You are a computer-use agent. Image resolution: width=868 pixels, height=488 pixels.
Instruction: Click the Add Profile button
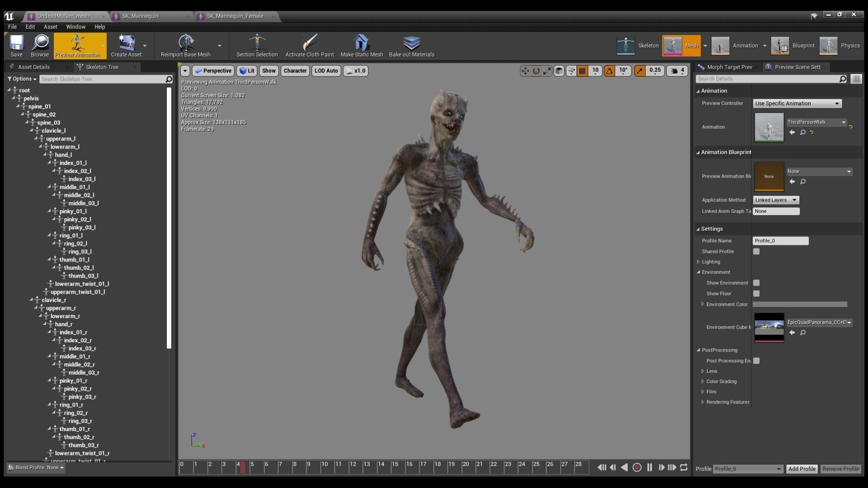pyautogui.click(x=802, y=469)
